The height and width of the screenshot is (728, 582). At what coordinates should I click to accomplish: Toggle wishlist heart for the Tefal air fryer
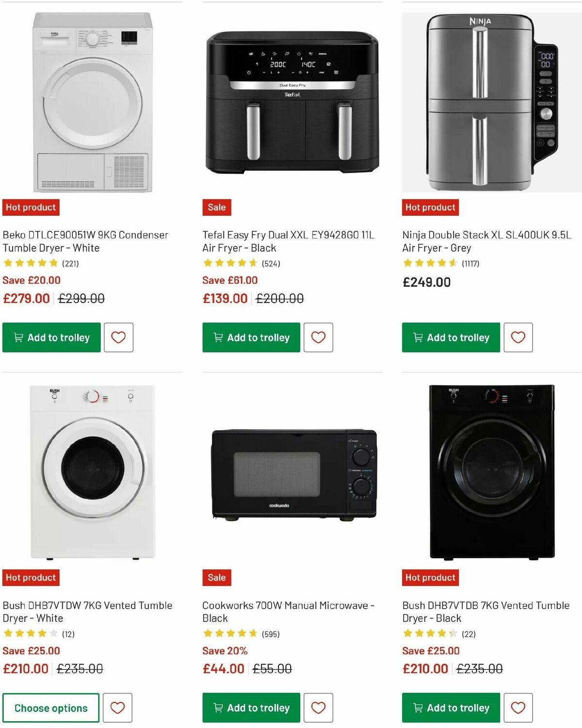(x=318, y=338)
